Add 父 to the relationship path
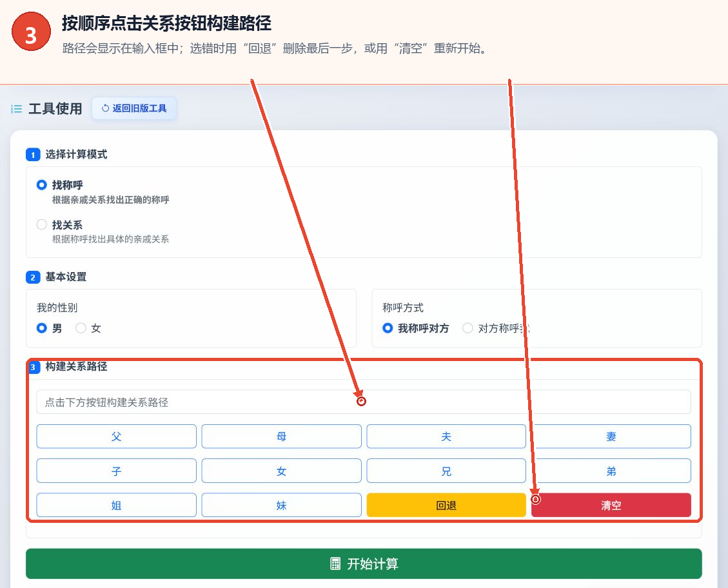Image resolution: width=728 pixels, height=588 pixels. (x=117, y=436)
